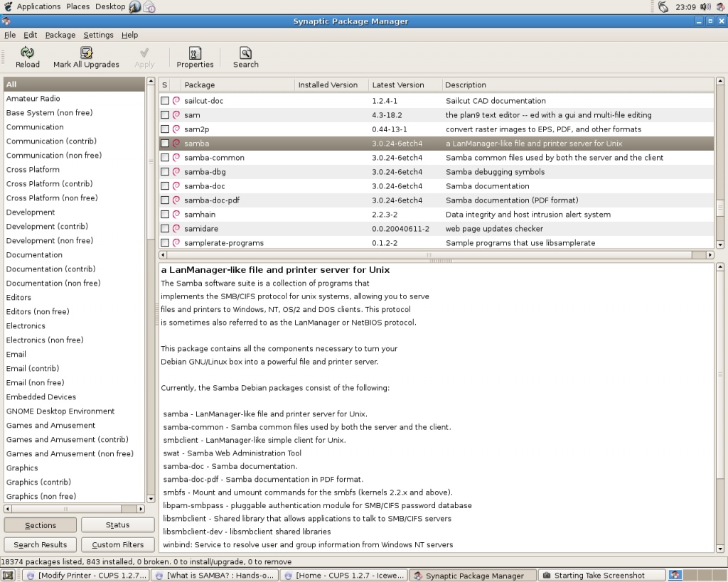Click the status icon beside sam2p
This screenshot has height=582, width=728.
pos(176,129)
